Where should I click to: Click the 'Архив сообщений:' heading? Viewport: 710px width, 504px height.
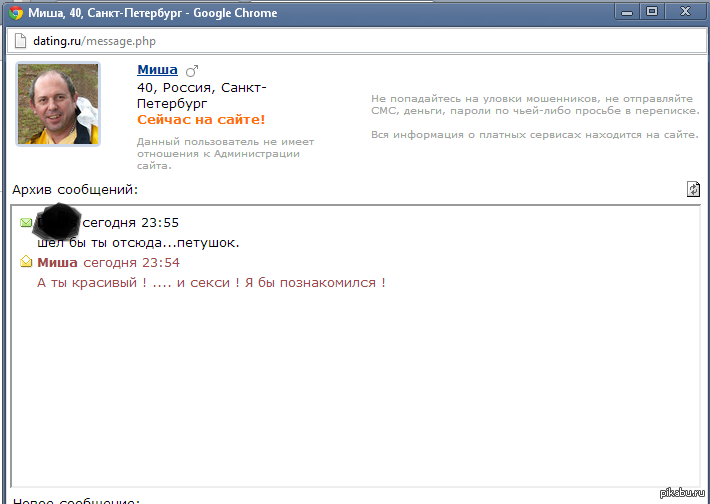(x=75, y=190)
